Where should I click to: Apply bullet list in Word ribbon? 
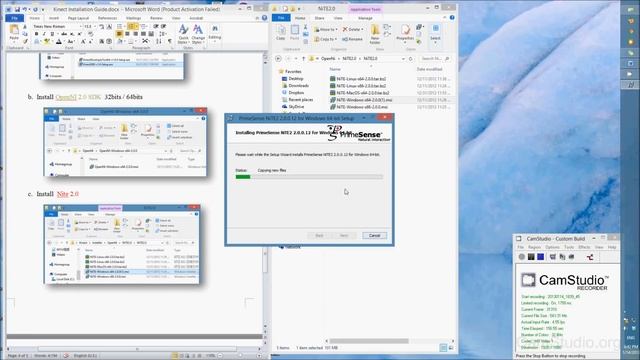coord(120,26)
